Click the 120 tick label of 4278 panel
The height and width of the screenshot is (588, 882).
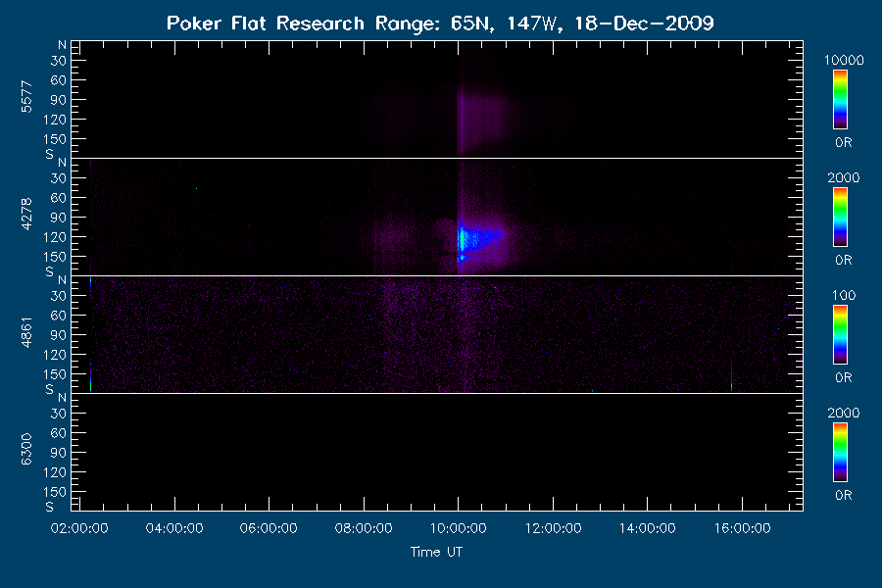(x=55, y=237)
